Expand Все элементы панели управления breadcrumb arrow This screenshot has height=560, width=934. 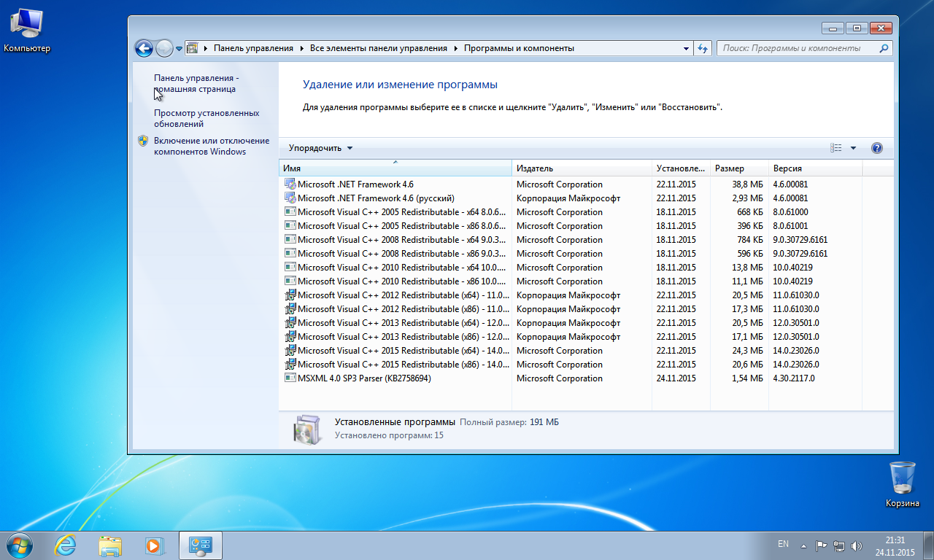pyautogui.click(x=455, y=48)
